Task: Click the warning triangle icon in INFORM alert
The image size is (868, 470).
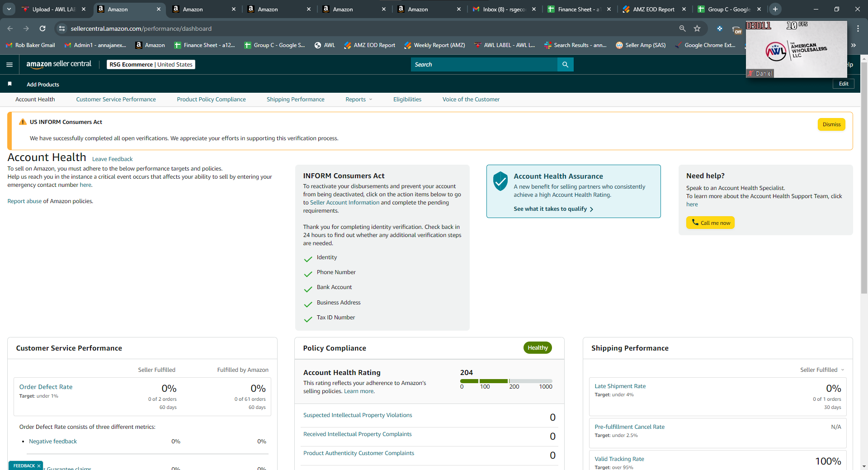Action: pyautogui.click(x=23, y=122)
